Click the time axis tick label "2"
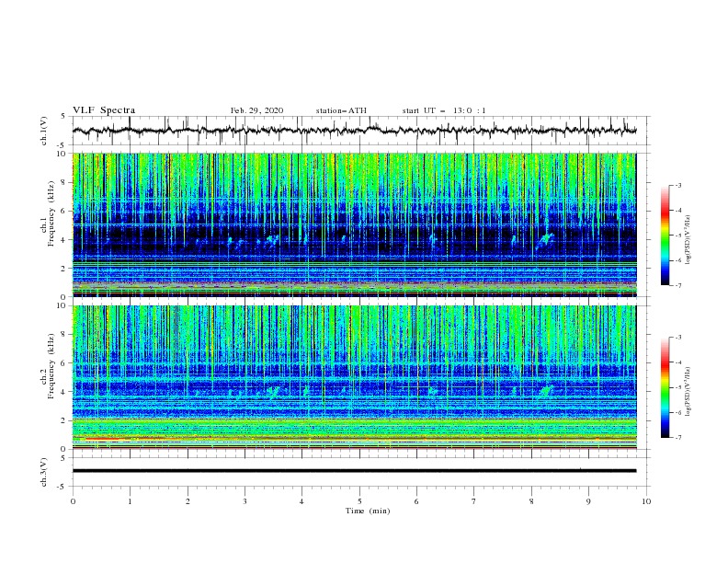The height and width of the screenshot is (563, 728). tap(188, 501)
